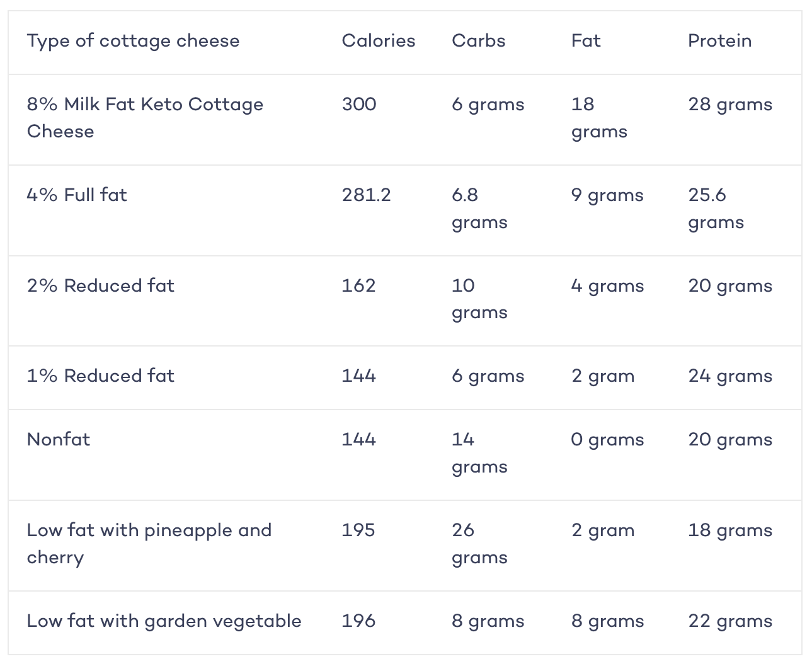
Task: Click the 195 calories value
Action: (358, 530)
